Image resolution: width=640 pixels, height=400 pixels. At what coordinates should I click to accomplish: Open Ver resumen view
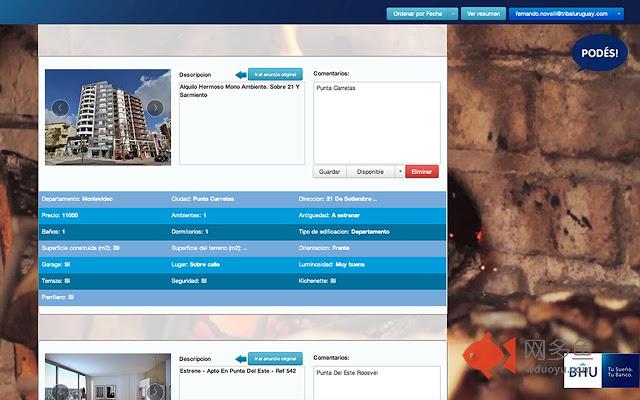(484, 14)
